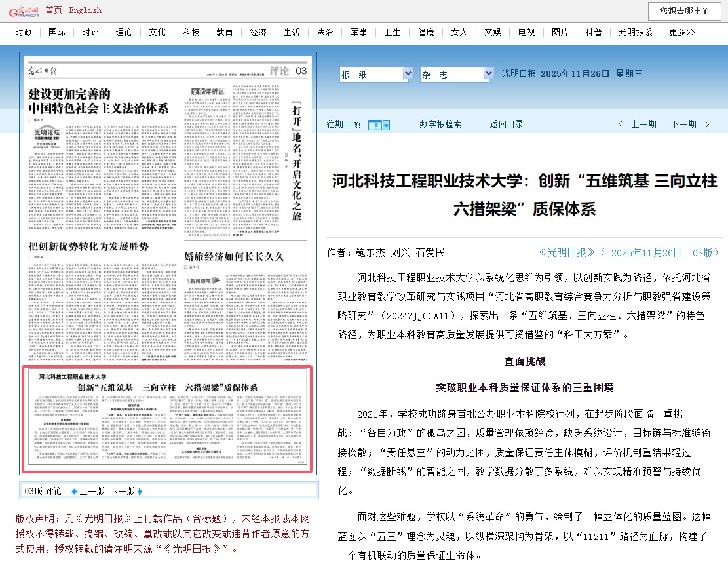Image resolution: width=728 pixels, height=565 pixels.
Task: Open the 杂志 magazine dropdown
Action: click(x=488, y=73)
